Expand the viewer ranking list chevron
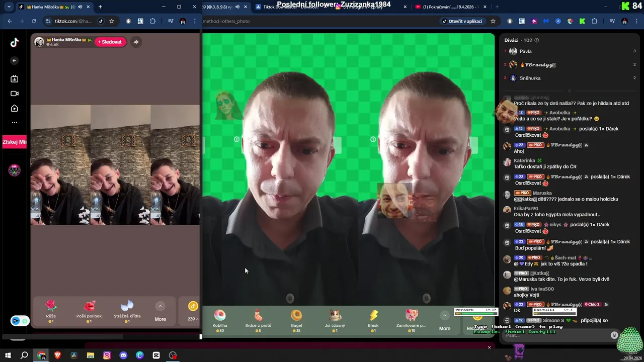Viewport: 644px width, 362px height. (569, 91)
